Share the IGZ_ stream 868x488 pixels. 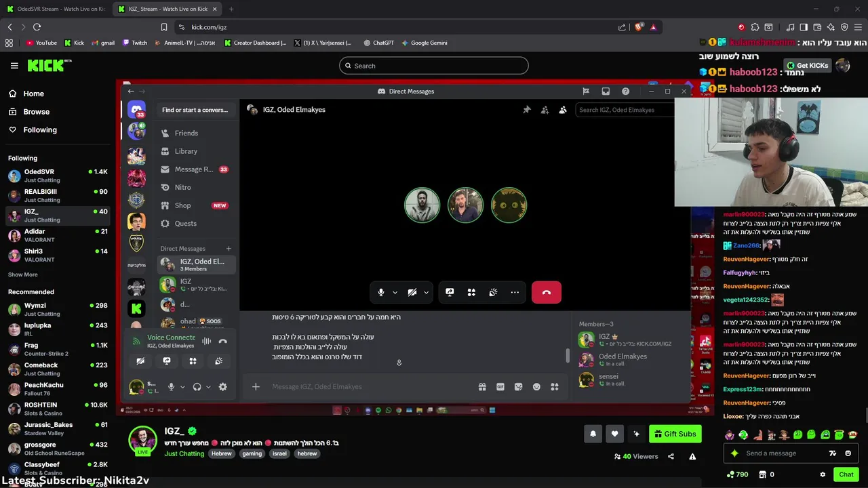[671, 457]
